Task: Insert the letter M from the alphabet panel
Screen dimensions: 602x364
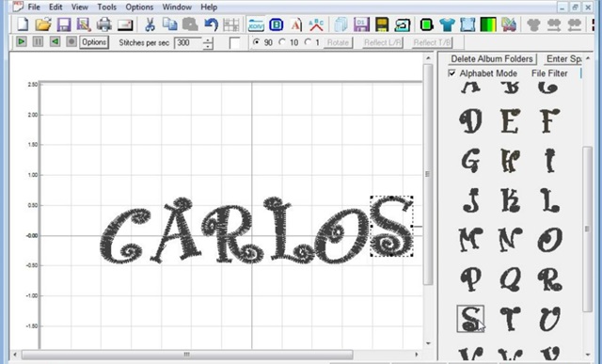Action: 470,240
